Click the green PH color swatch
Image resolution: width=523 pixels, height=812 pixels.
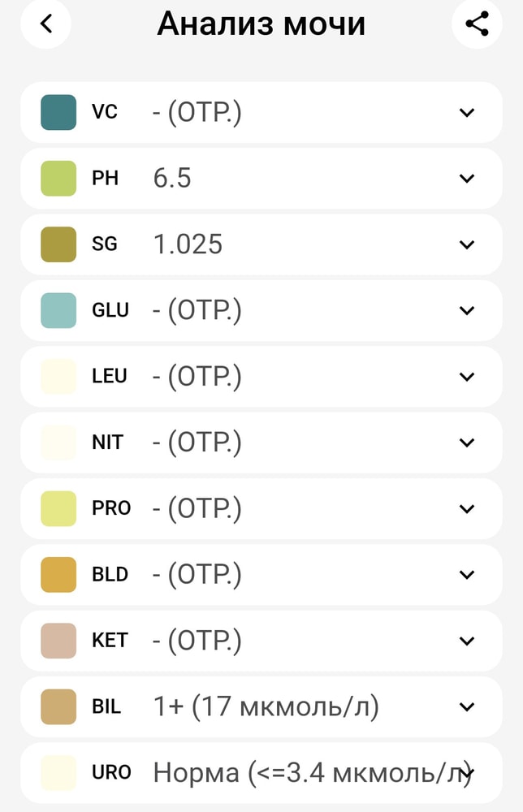[58, 179]
